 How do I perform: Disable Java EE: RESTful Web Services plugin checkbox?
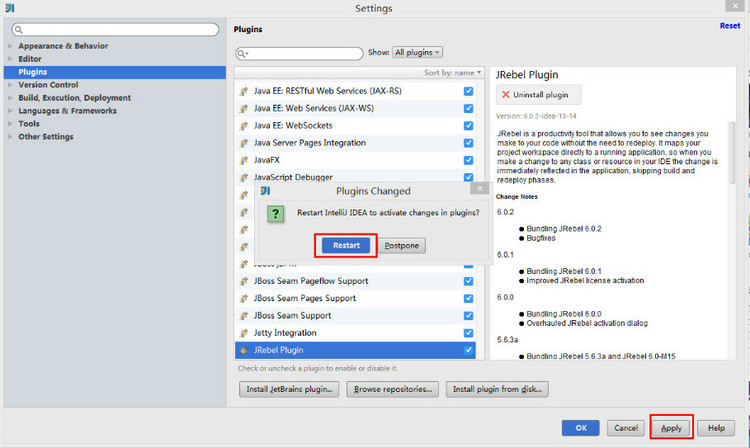(x=468, y=91)
